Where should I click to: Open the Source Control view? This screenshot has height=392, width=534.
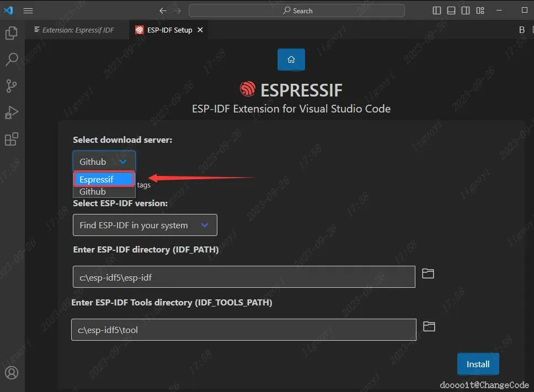tap(12, 86)
